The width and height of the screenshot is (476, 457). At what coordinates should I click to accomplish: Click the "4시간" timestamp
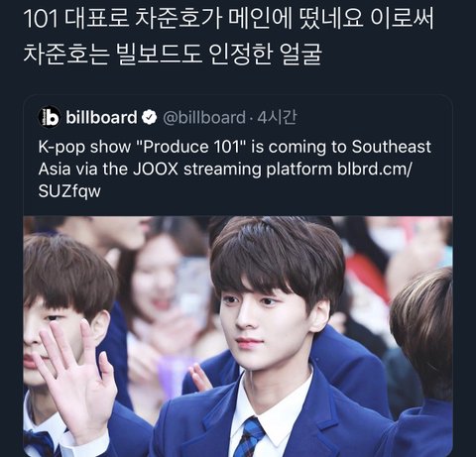pyautogui.click(x=277, y=117)
